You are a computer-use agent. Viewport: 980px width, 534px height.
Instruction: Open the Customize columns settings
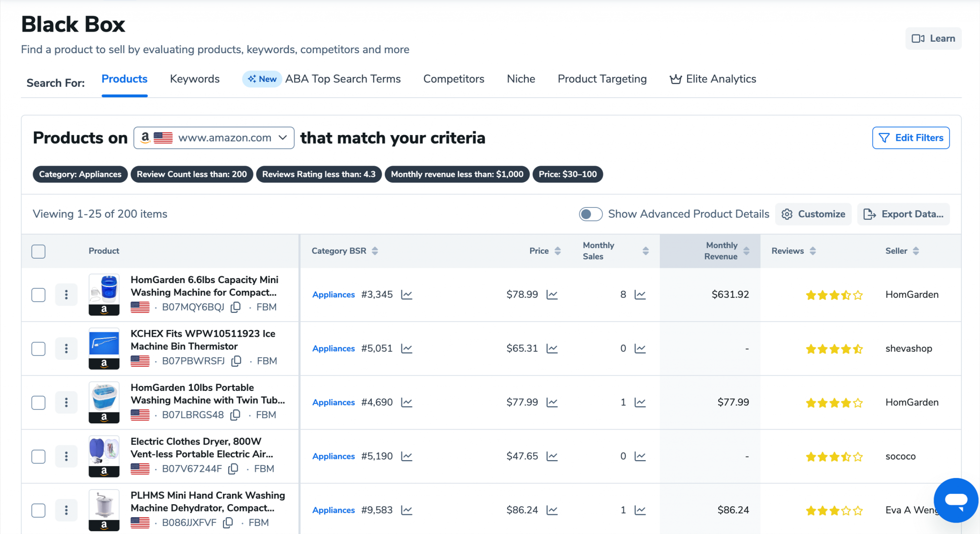pyautogui.click(x=813, y=214)
